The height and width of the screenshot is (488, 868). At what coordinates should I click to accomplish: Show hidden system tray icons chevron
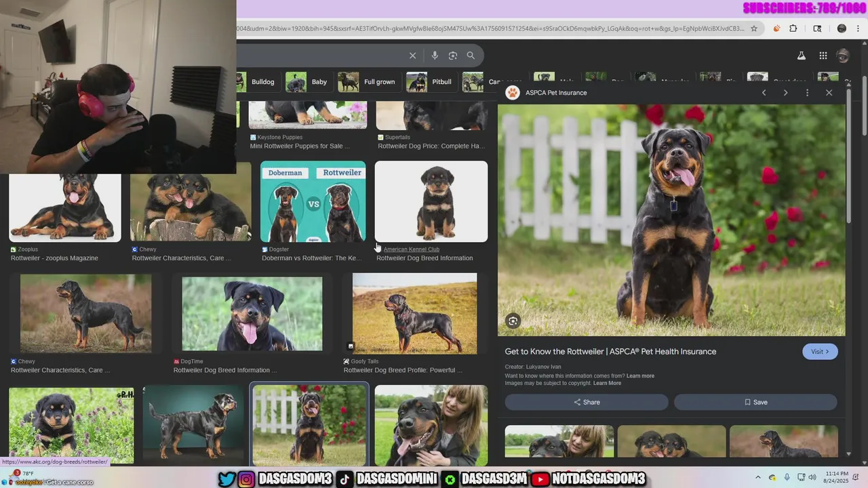(x=758, y=478)
